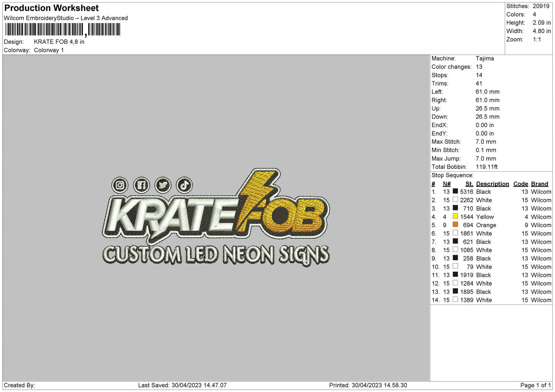Click the Code column header
Image resolution: width=555 pixels, height=392 pixels.
(521, 184)
